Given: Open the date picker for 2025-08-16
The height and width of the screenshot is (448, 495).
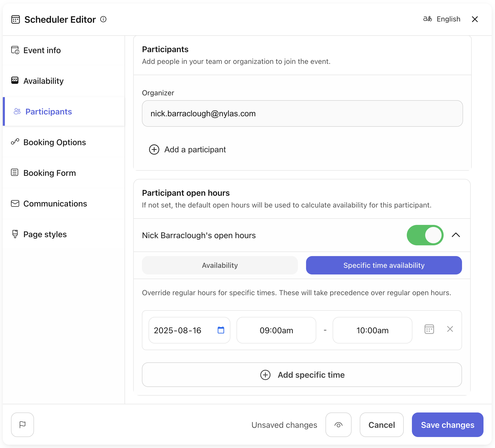Looking at the screenshot, I should tap(221, 330).
